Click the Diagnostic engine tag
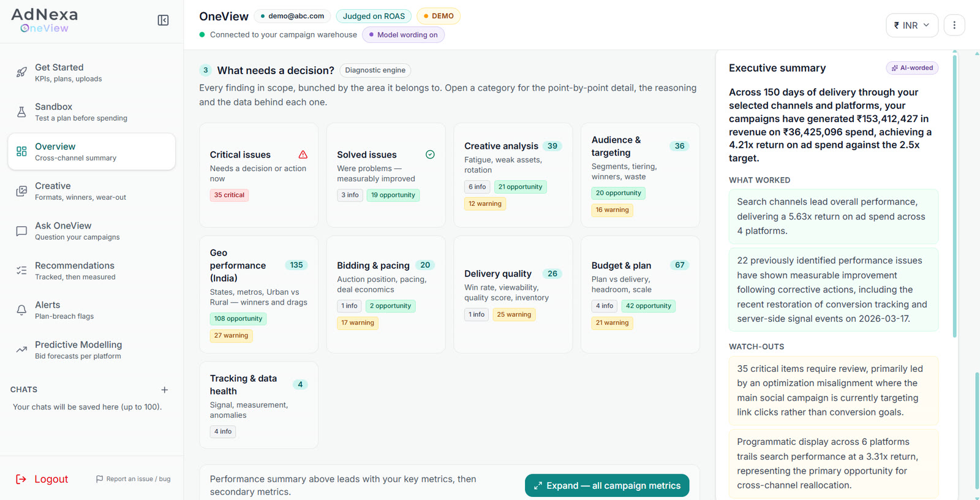This screenshot has height=500, width=980. (375, 70)
